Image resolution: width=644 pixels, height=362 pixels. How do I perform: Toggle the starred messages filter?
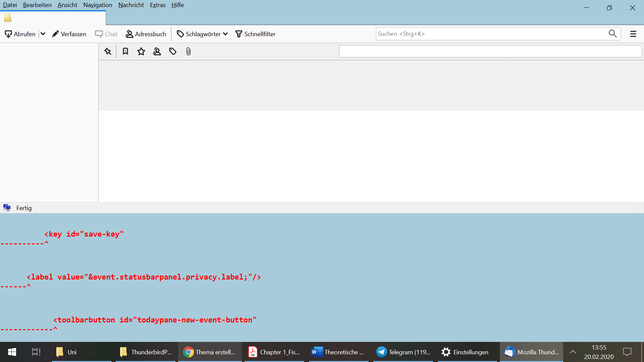click(141, 51)
